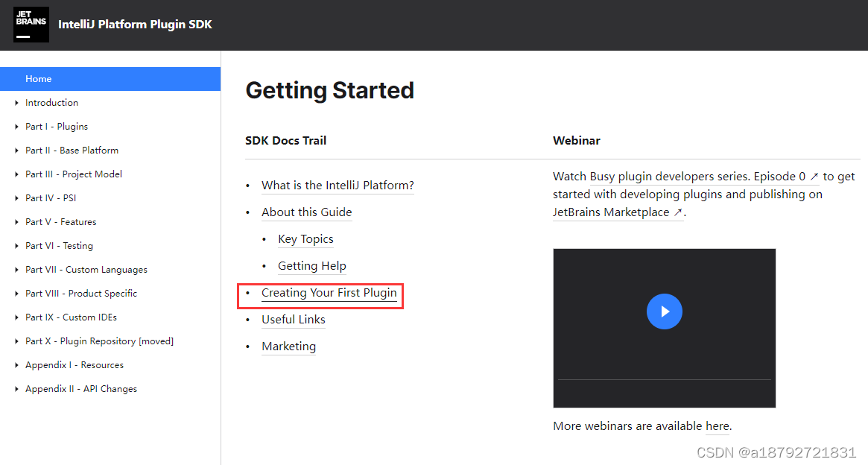Expand the Appendix I - Resources arrow
This screenshot has width=868, height=465.
point(16,365)
